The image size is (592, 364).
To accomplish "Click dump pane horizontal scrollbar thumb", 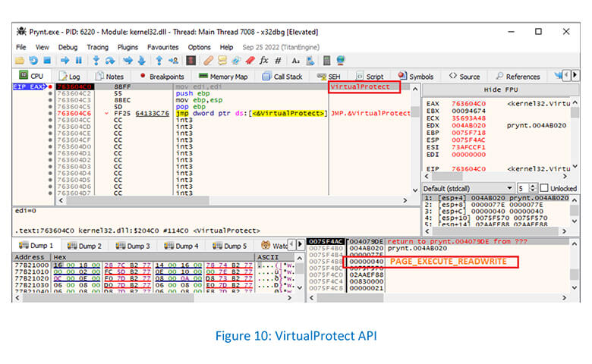I will 108,298.
